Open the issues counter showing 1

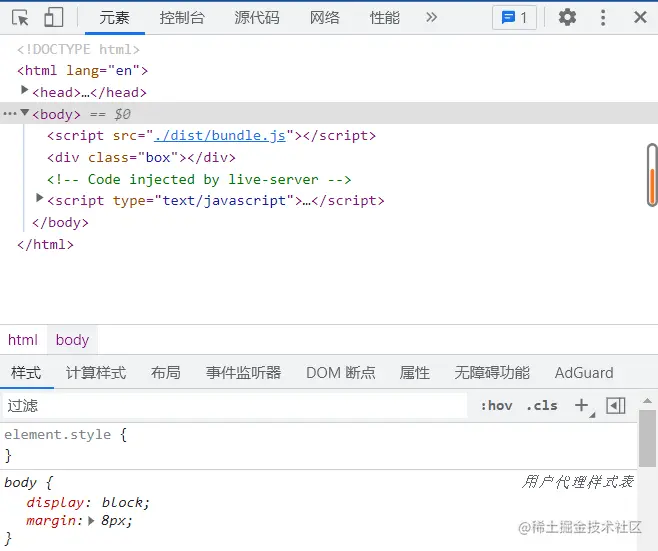coord(514,18)
